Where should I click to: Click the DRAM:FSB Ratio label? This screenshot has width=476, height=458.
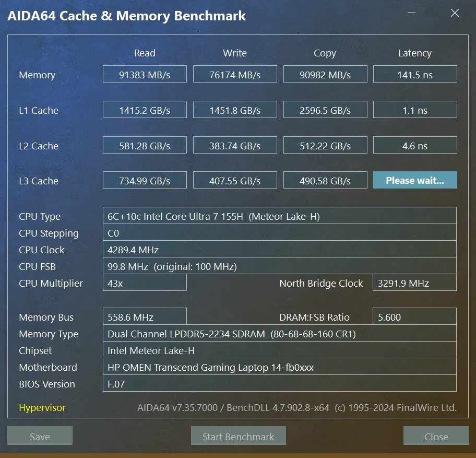click(x=314, y=318)
